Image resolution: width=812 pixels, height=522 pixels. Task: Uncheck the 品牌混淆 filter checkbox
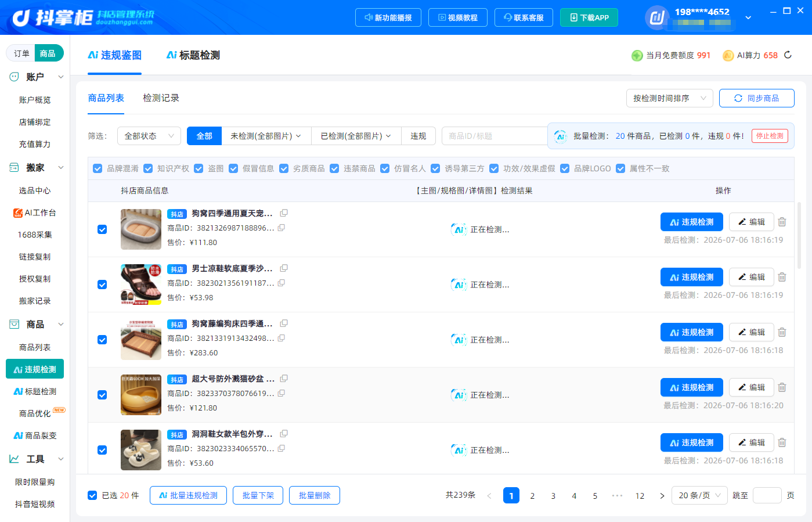point(98,168)
